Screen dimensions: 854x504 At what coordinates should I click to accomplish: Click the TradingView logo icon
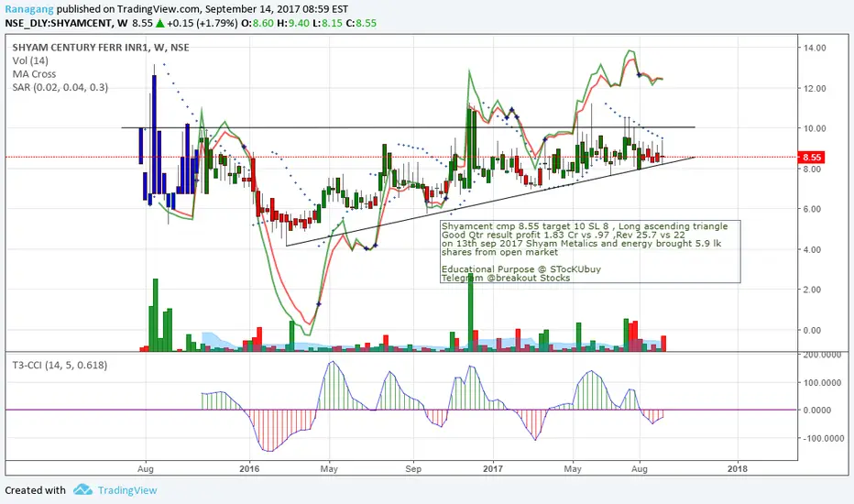click(82, 490)
